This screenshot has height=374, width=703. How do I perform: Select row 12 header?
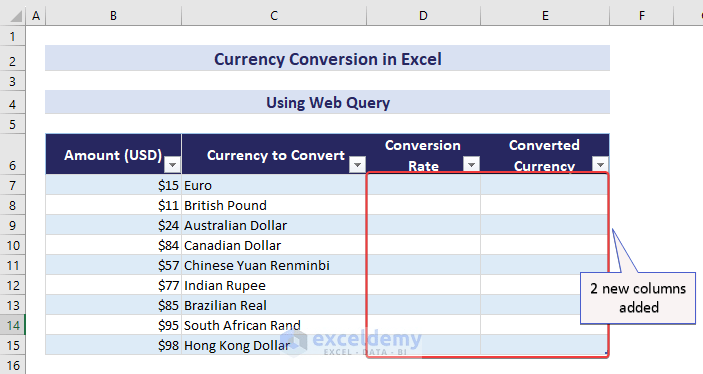(x=13, y=285)
